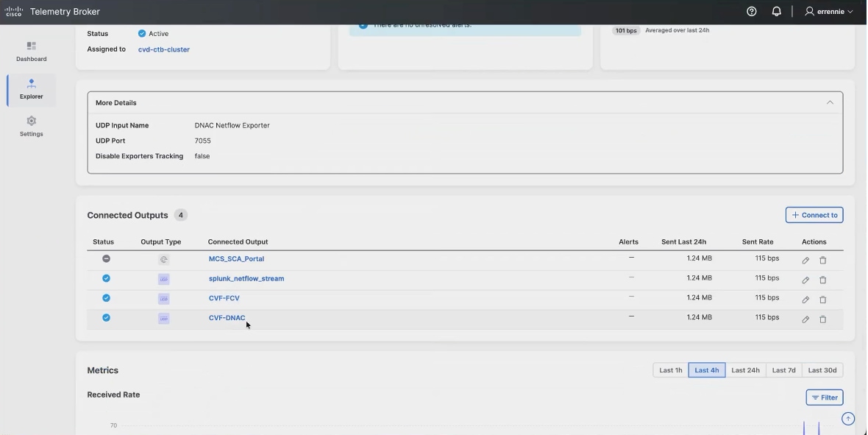Click the Connected Outputs count badge 4
Viewport: 868px width, 435px height.
[x=180, y=215]
